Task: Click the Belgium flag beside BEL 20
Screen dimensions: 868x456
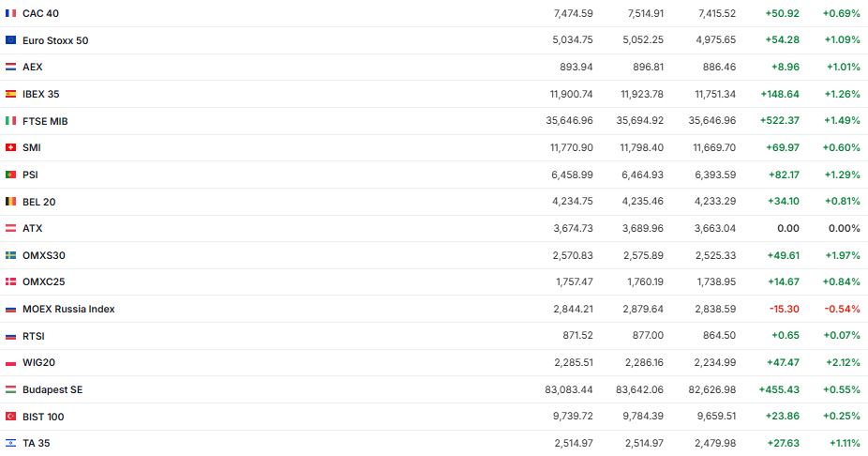Action: pyautogui.click(x=10, y=202)
